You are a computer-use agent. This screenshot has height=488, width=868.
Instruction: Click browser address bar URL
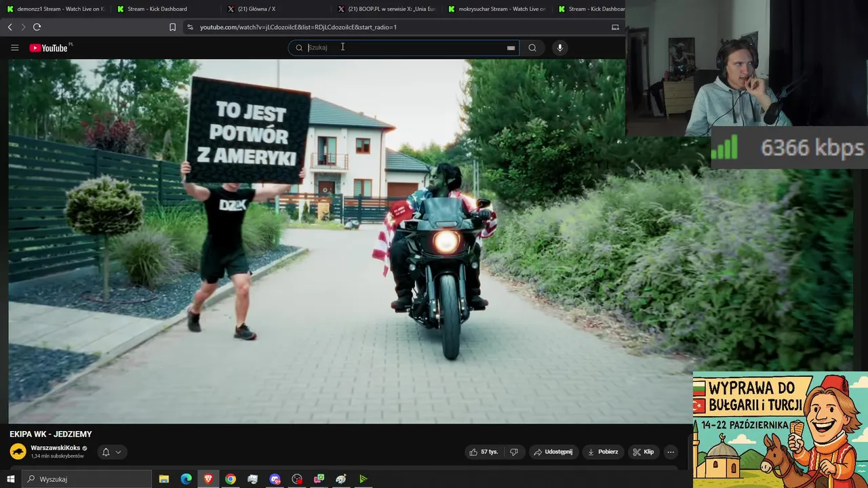298,27
